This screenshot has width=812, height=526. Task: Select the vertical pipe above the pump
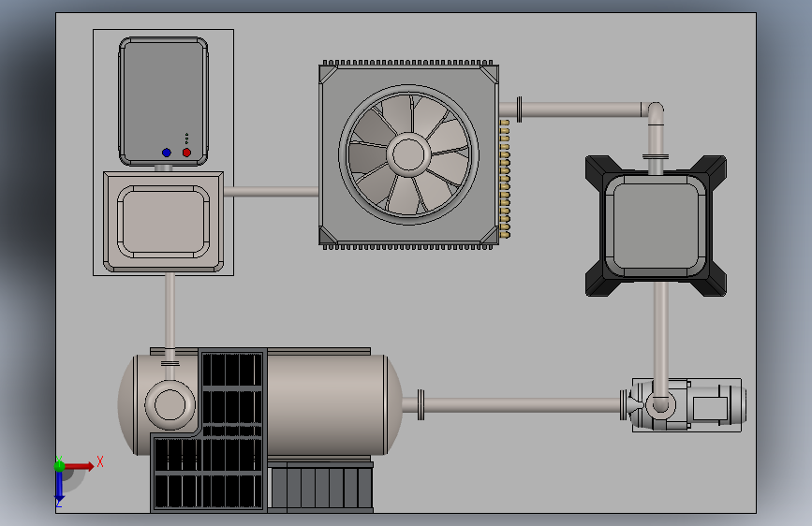click(660, 339)
